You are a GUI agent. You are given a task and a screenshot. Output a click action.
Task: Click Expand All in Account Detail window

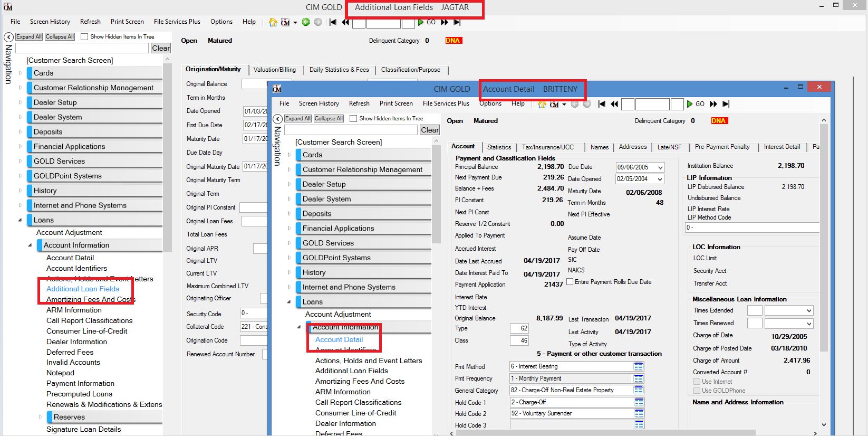point(298,119)
